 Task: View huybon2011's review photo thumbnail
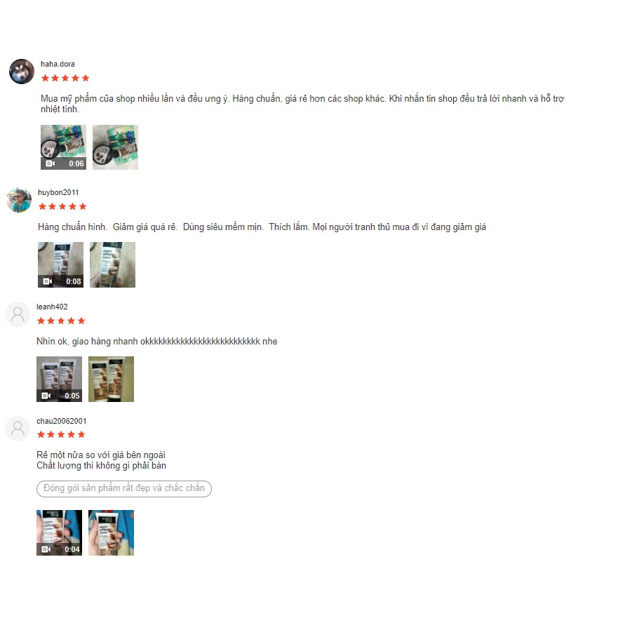pos(112,265)
